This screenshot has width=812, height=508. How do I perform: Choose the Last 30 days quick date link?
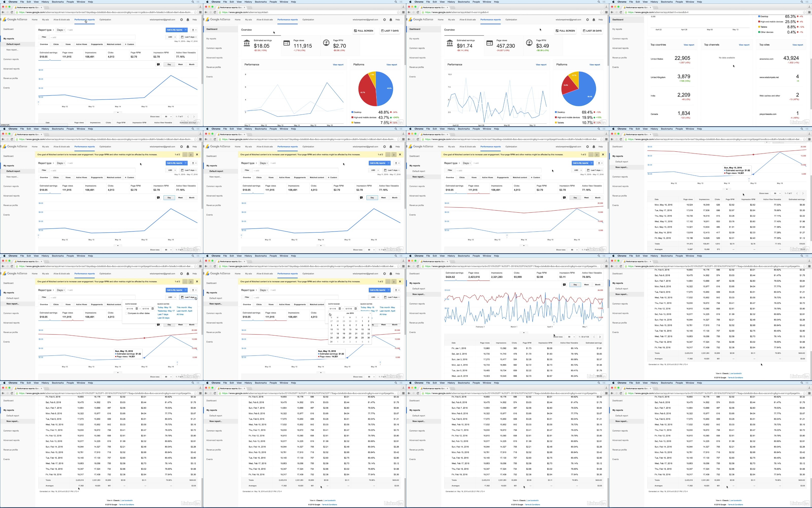click(x=163, y=318)
